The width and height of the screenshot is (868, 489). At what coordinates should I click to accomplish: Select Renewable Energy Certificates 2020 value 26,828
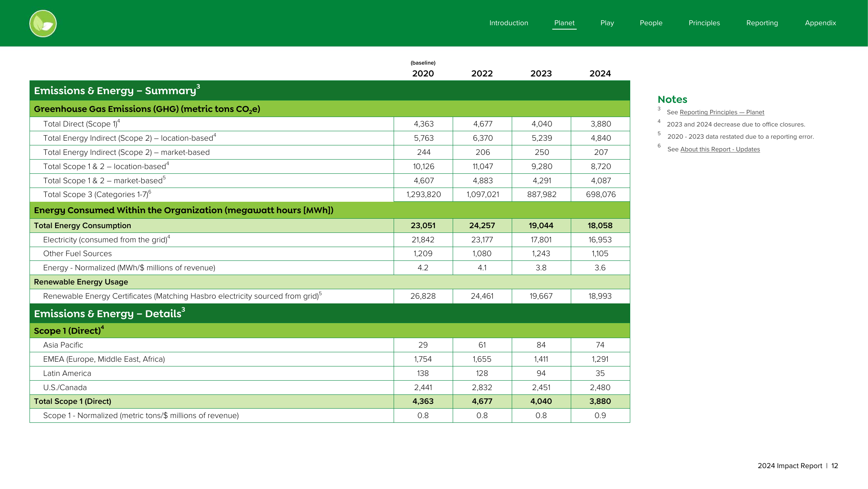[x=423, y=296]
